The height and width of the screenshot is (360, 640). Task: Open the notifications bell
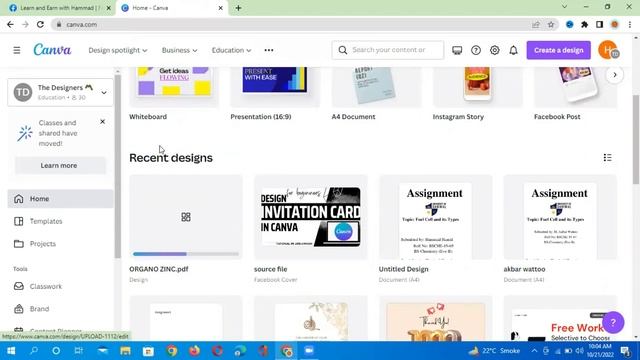(513, 50)
